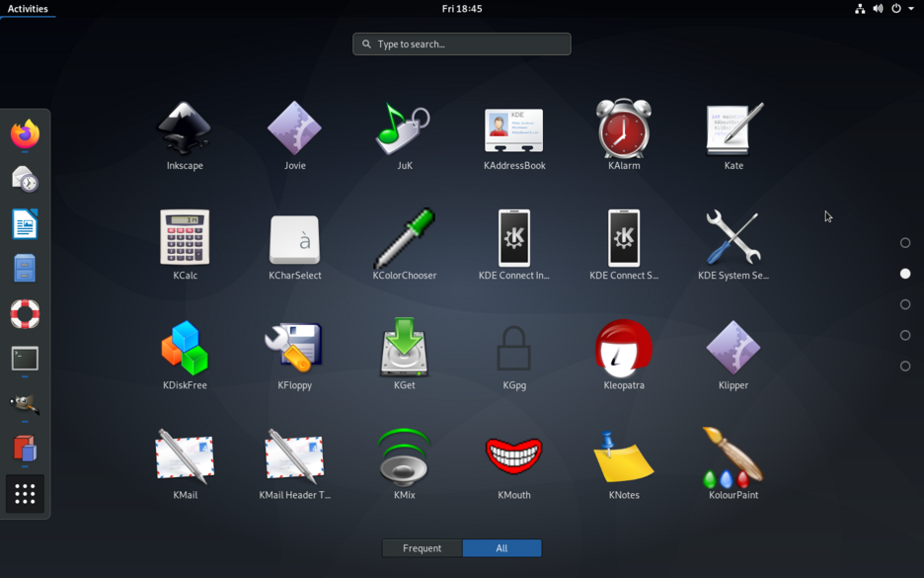Launch the KMail app
Viewport: 924px width, 578px height.
[185, 464]
